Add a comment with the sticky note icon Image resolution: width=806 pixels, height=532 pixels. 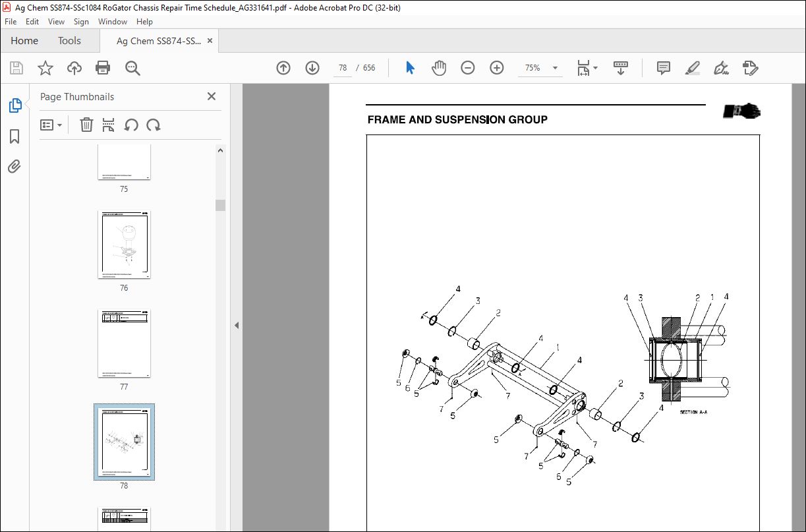(664, 68)
